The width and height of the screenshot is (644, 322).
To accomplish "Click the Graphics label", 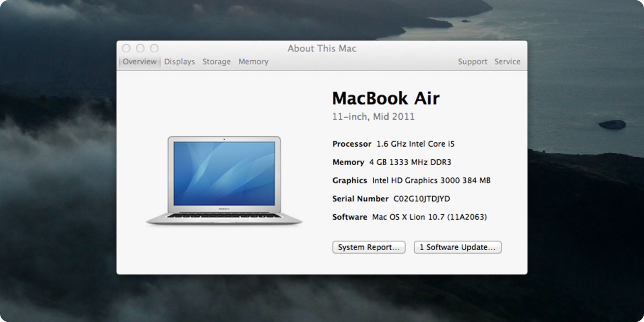I will (x=350, y=180).
